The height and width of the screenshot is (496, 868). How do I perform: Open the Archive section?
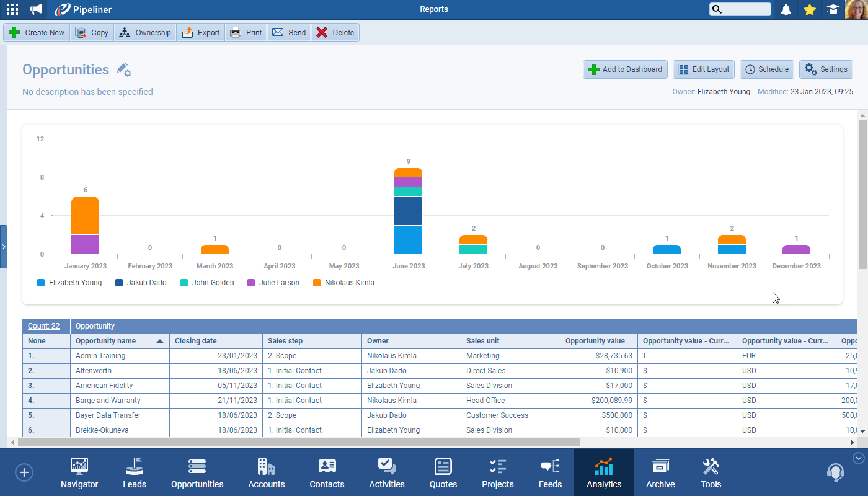click(660, 473)
